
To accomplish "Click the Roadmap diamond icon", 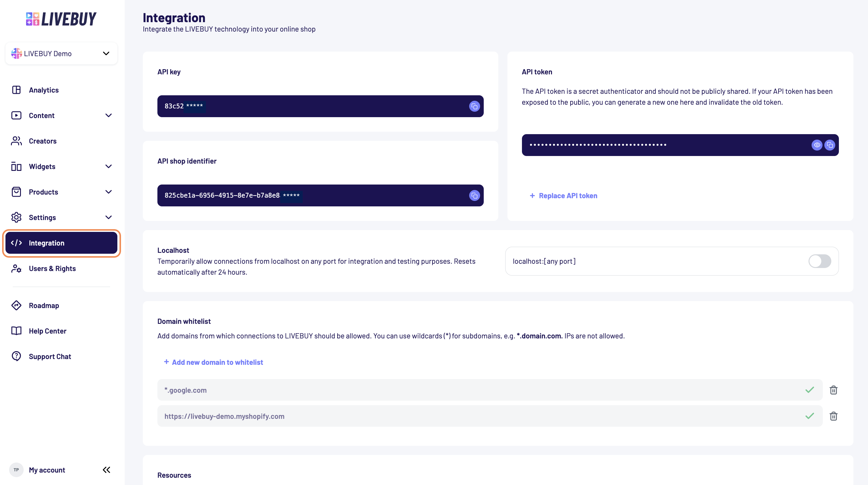I will point(16,305).
